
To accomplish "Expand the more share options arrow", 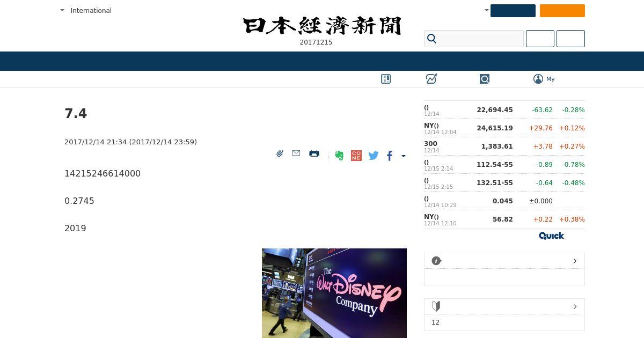I will coord(404,156).
